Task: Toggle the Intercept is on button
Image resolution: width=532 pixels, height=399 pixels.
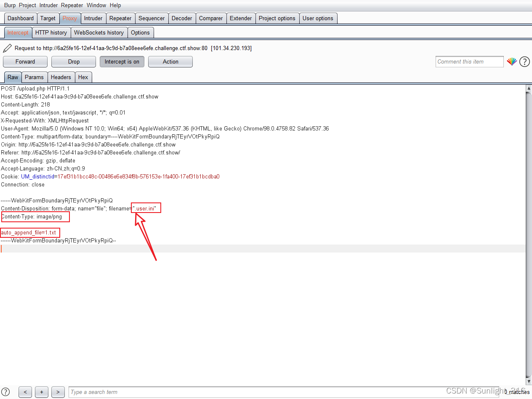Action: pyautogui.click(x=122, y=61)
